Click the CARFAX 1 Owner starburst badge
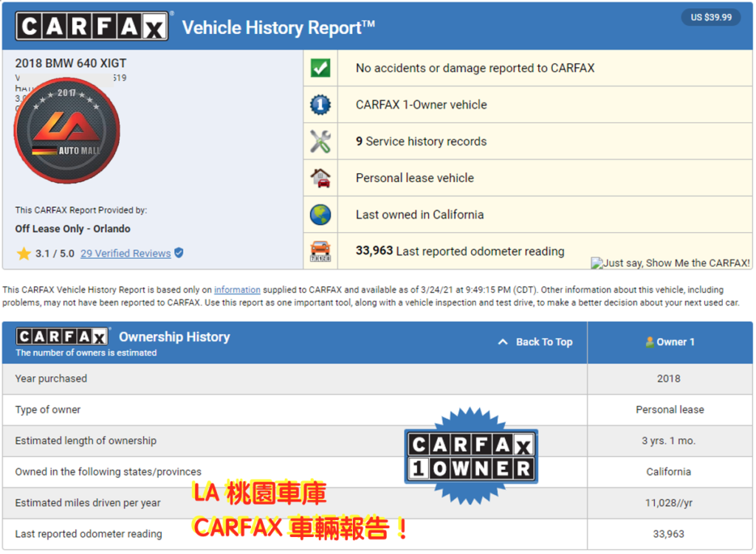Viewport: 756px width, 554px height. pos(471,456)
